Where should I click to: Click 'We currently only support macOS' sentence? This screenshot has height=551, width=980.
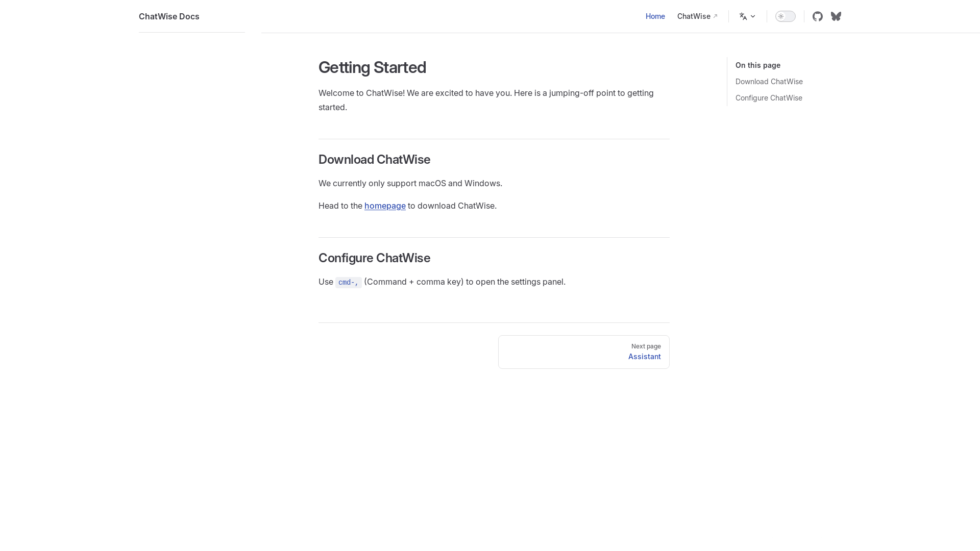(410, 183)
